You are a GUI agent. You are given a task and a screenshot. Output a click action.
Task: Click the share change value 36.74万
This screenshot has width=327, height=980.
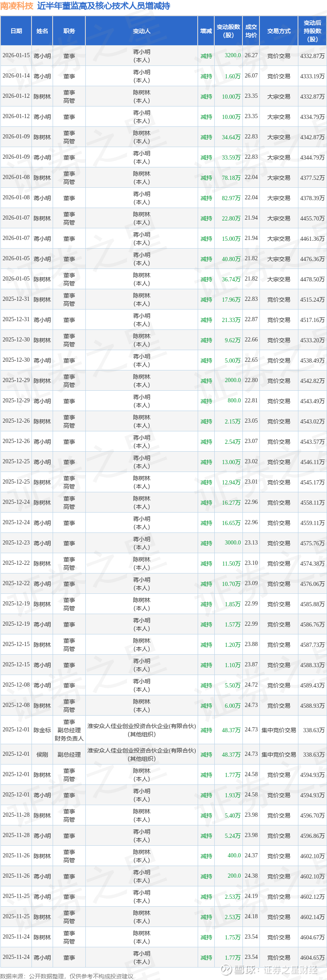pos(231,279)
